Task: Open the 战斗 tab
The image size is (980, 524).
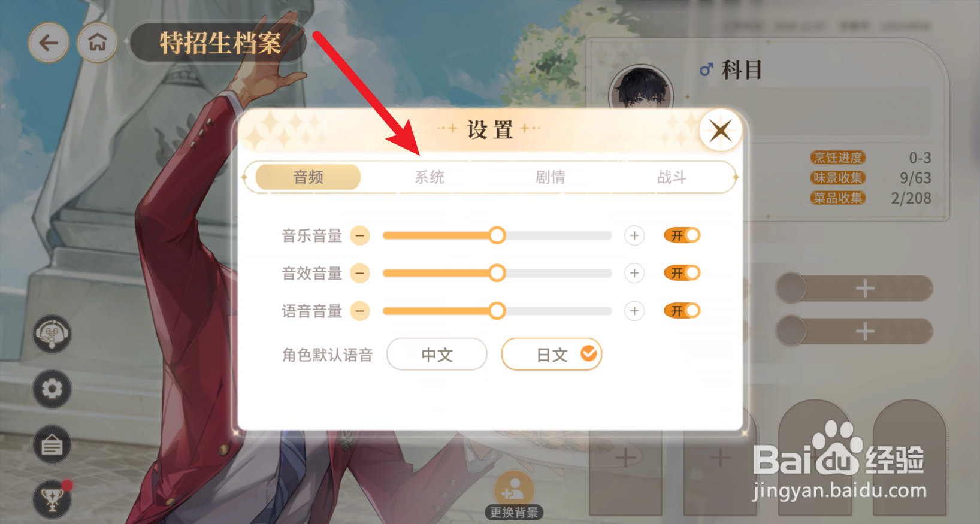Action: coord(672,177)
